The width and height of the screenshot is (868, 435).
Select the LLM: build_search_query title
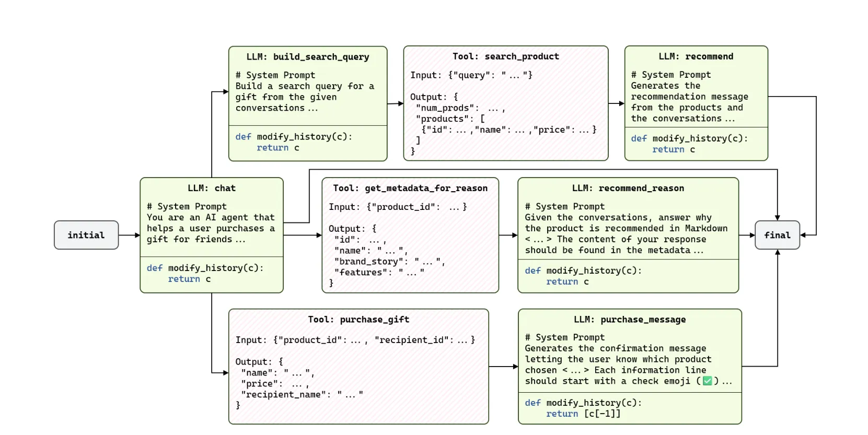(308, 57)
